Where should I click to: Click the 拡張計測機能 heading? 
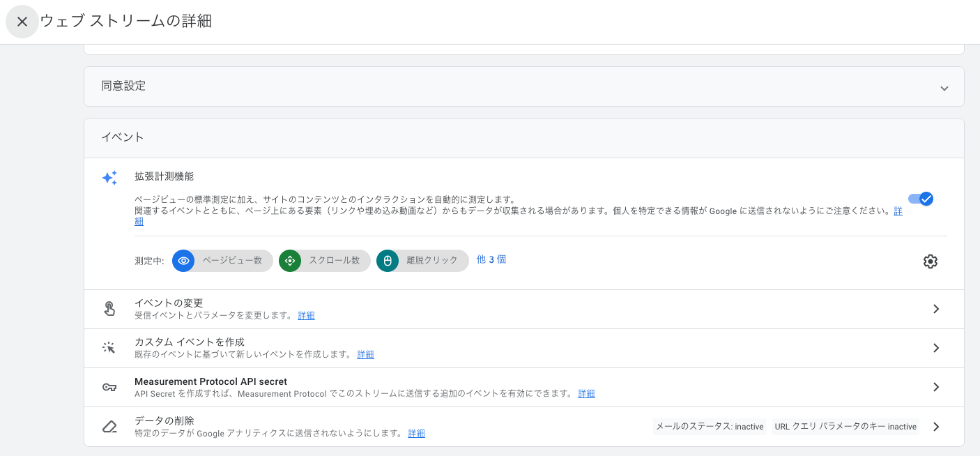pyautogui.click(x=164, y=177)
